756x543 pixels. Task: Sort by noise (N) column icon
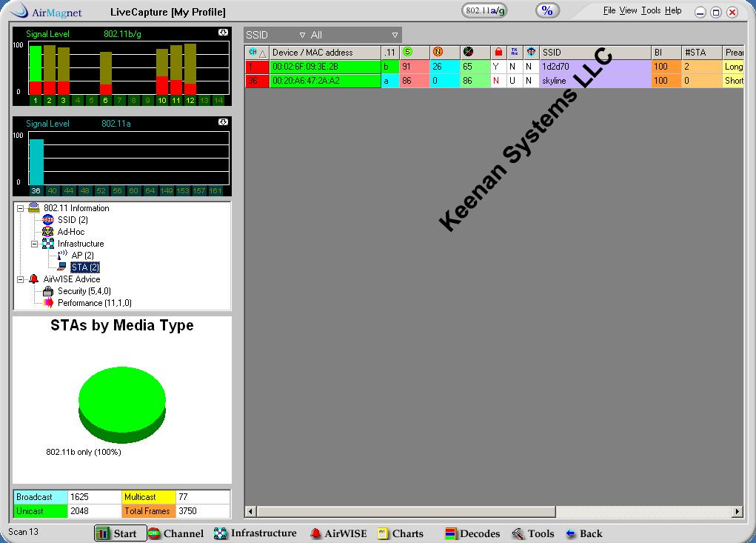[x=438, y=52]
